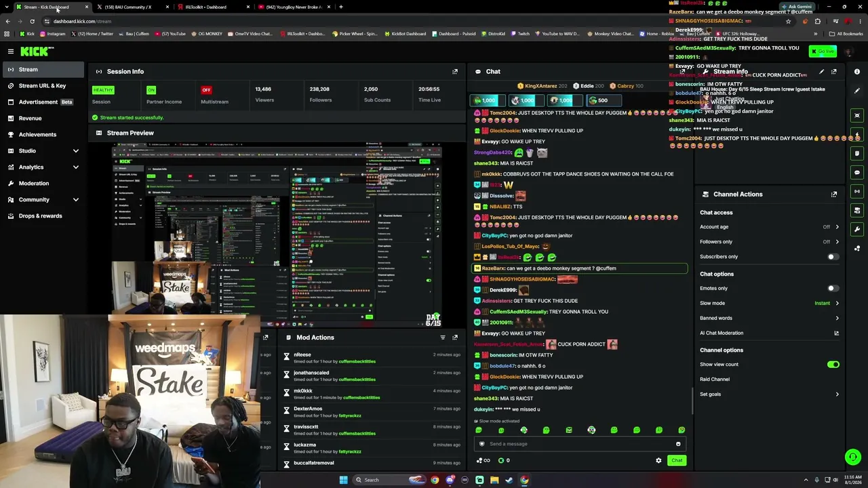Open the Advertisement Beta page

point(43,102)
